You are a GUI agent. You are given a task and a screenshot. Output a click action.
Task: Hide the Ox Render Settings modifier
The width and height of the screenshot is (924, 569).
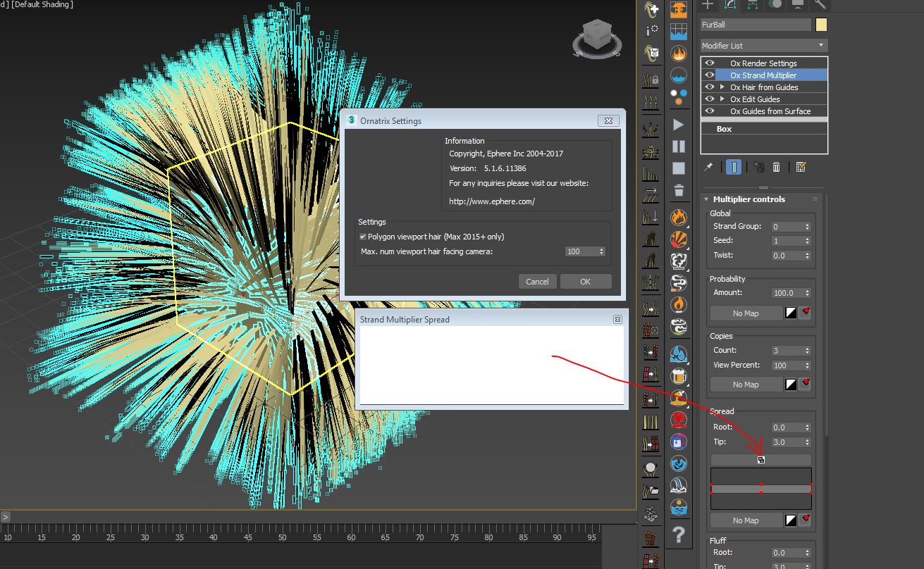pos(710,63)
